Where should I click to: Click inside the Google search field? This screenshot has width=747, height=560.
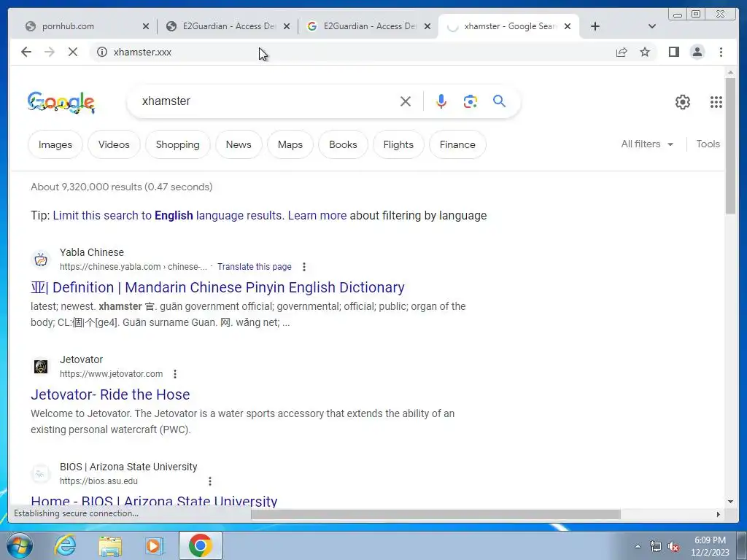click(267, 101)
